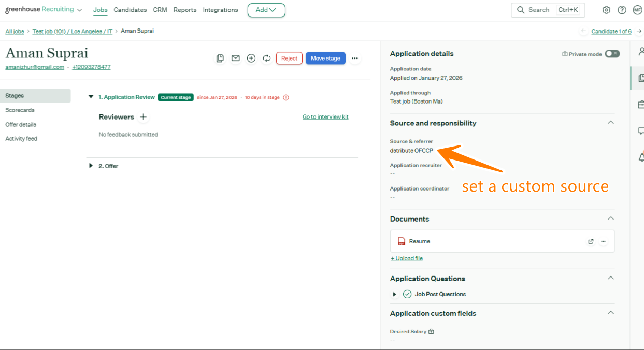644x350 pixels.
Task: Switch to the Scorecards tab
Action: point(20,110)
